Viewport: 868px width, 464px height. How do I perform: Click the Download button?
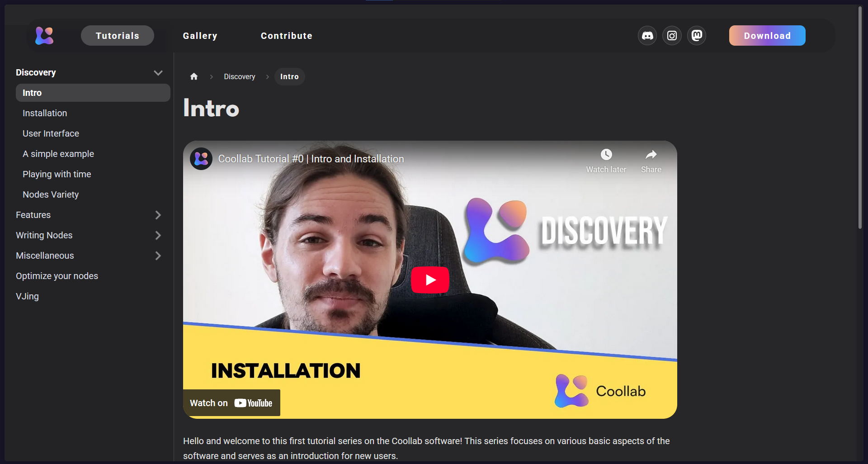tap(767, 36)
